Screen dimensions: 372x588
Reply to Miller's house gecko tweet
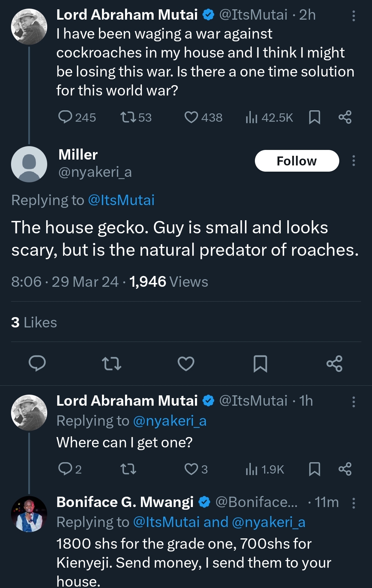click(x=37, y=364)
